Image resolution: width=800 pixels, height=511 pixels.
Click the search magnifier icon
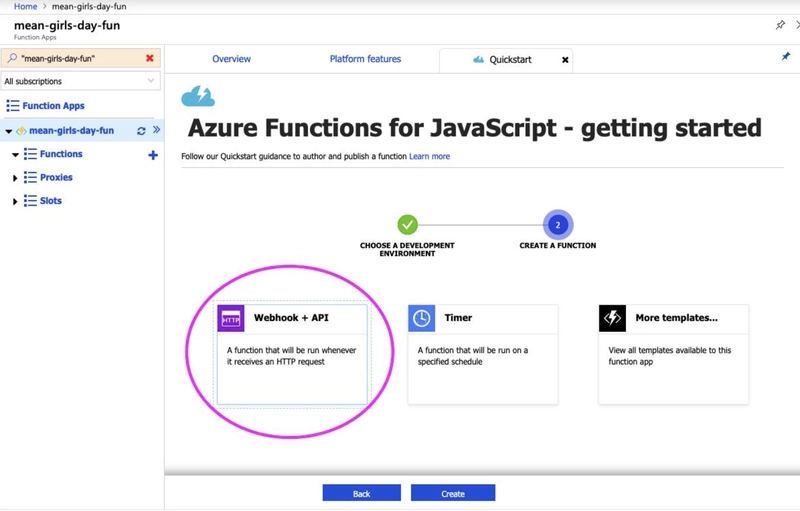(12, 58)
